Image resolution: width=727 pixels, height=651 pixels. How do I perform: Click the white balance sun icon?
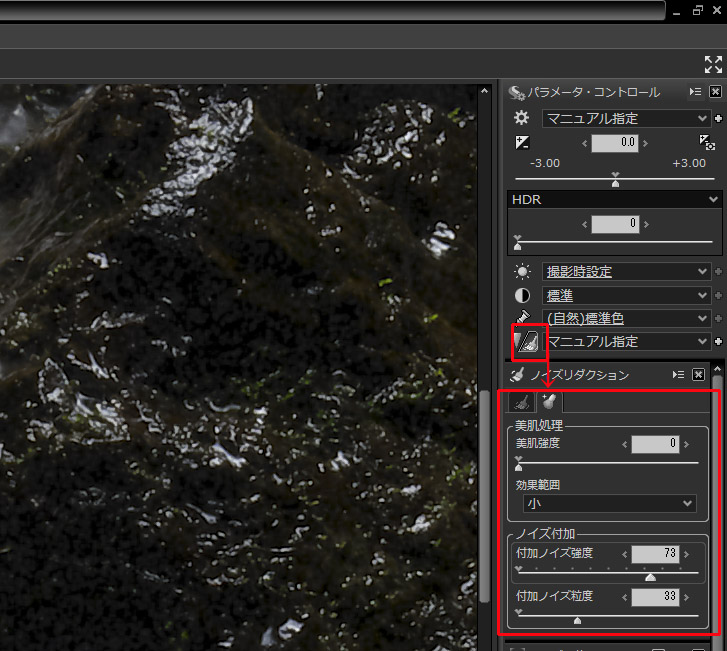(522, 271)
